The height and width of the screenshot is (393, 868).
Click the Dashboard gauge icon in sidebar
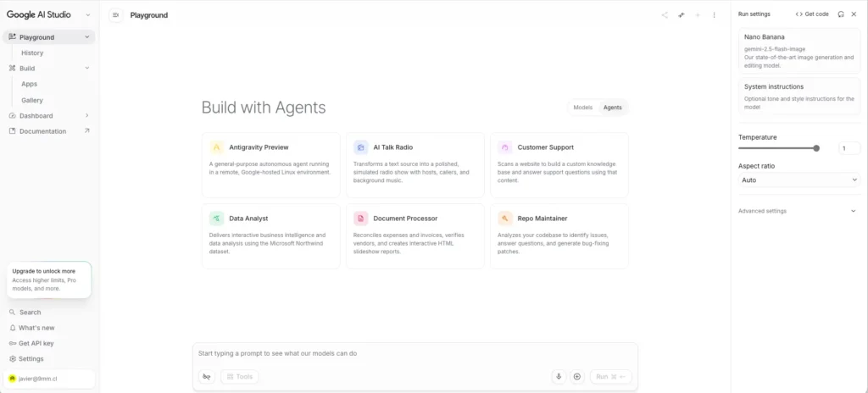coord(12,116)
